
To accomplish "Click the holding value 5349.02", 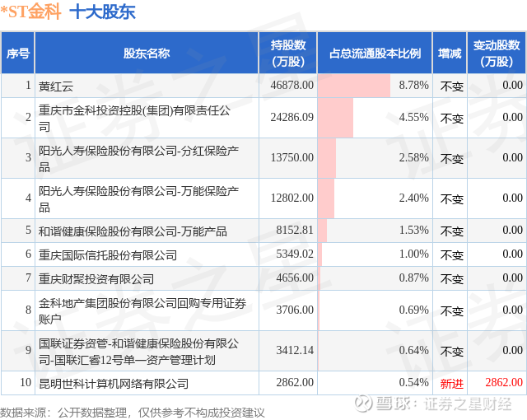I will click(x=295, y=254).
